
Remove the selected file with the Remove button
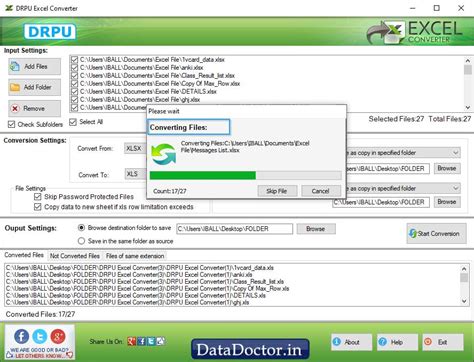[x=34, y=109]
